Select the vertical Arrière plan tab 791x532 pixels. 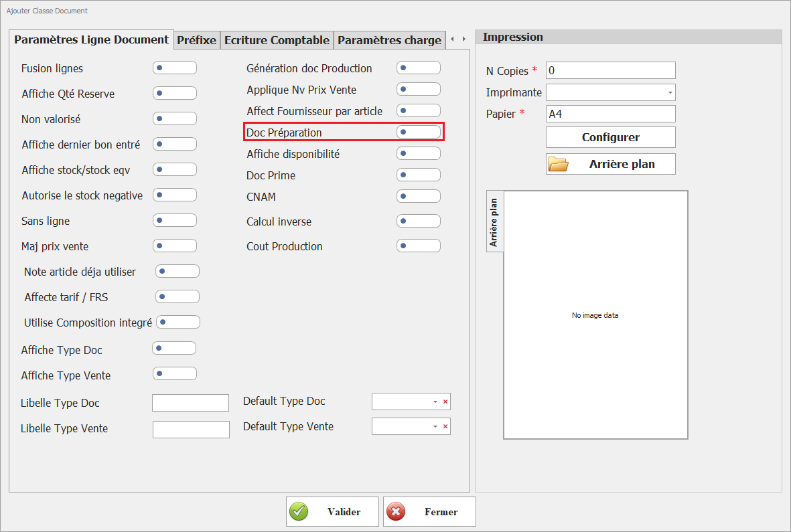point(494,221)
